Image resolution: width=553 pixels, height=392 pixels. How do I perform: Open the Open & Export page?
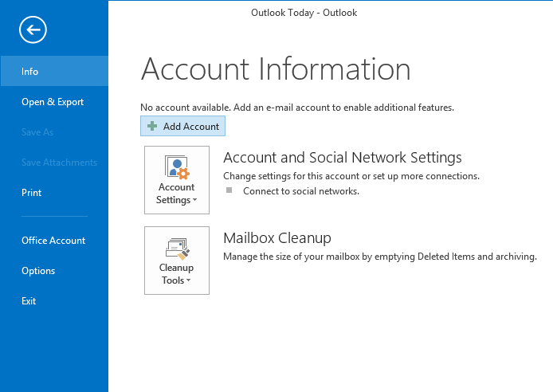point(53,102)
